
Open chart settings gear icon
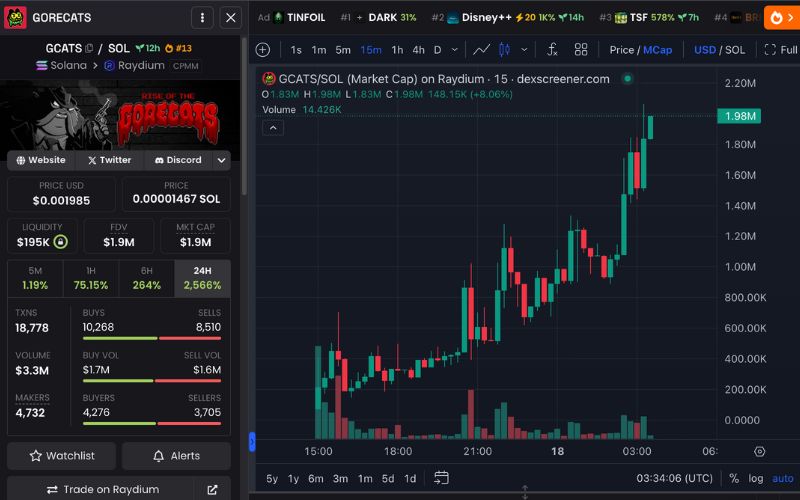point(759,452)
